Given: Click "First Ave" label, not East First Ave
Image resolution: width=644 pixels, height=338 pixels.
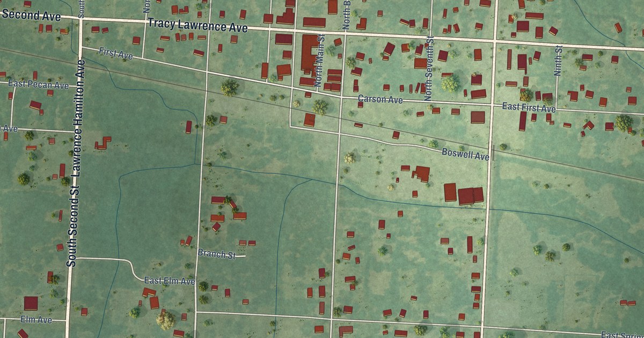Looking at the screenshot, I should click(115, 53).
